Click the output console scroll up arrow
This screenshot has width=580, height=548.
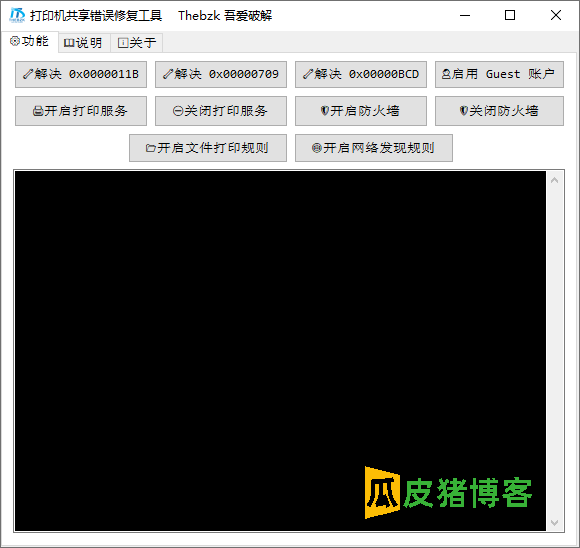tap(554, 180)
